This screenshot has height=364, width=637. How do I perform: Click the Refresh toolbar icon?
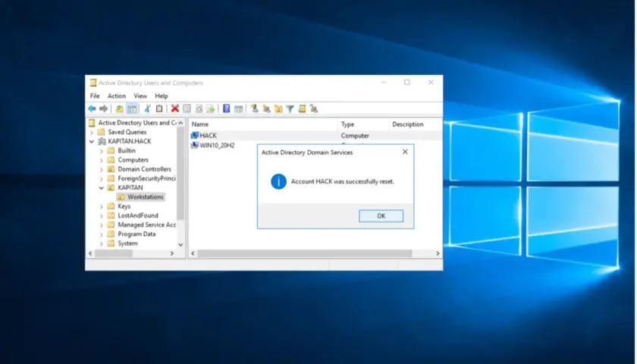point(199,108)
